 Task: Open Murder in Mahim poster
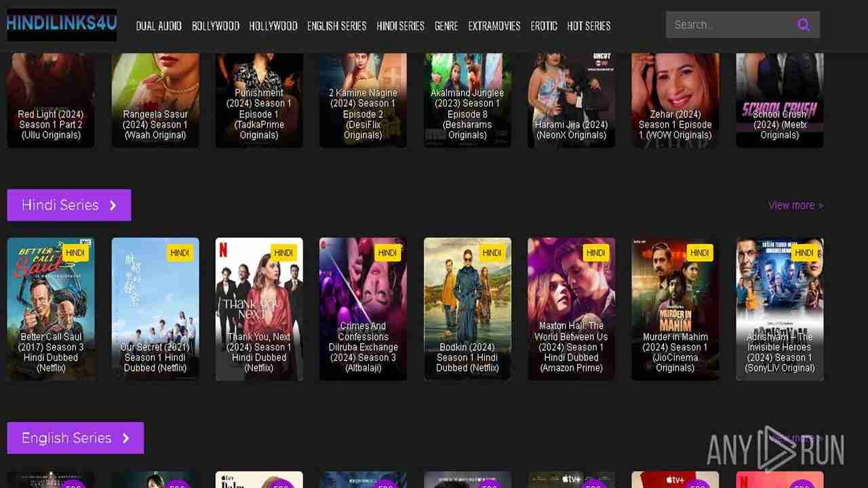tap(675, 309)
